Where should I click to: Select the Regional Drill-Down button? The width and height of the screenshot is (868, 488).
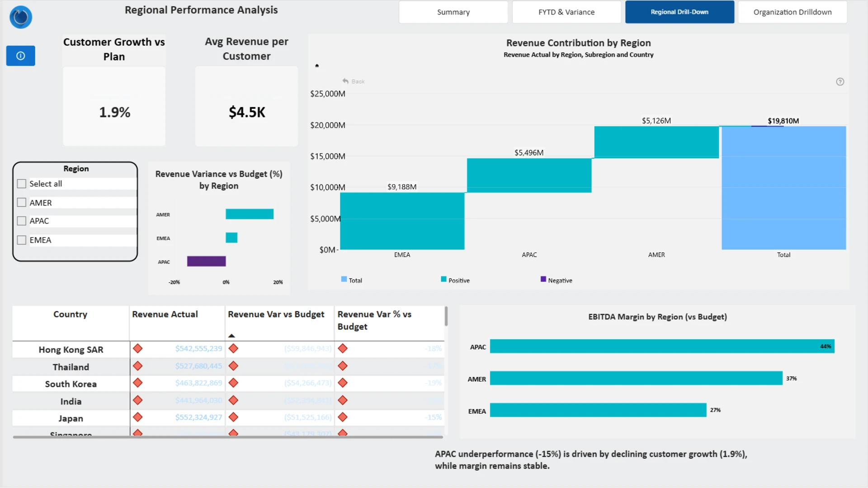pyautogui.click(x=679, y=12)
